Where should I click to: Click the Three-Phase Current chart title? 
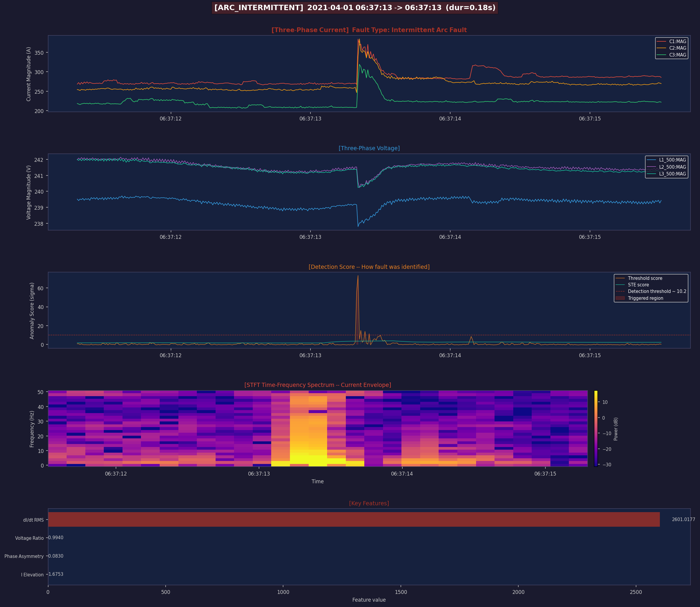click(x=369, y=30)
